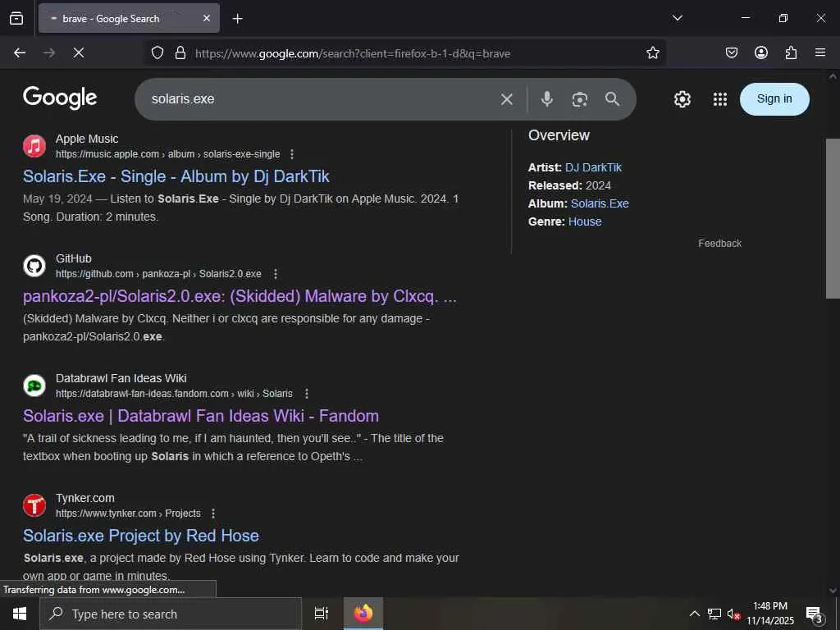Open Firefox account icon
The height and width of the screenshot is (630, 840).
pos(761,52)
